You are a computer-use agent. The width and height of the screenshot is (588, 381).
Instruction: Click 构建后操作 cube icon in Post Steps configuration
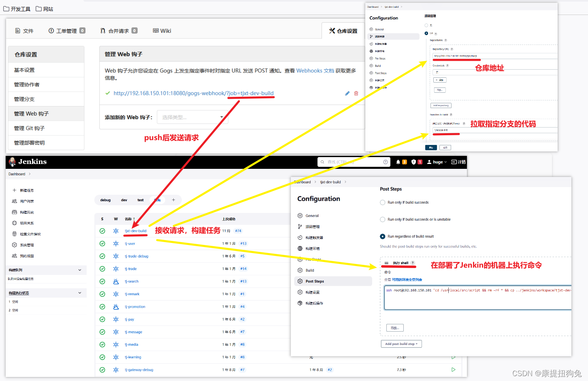tap(300, 303)
